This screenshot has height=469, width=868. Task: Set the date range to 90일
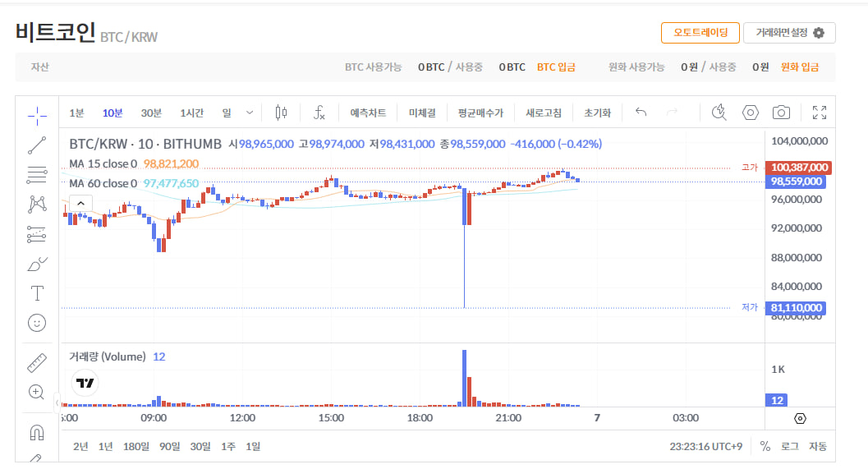tap(170, 446)
